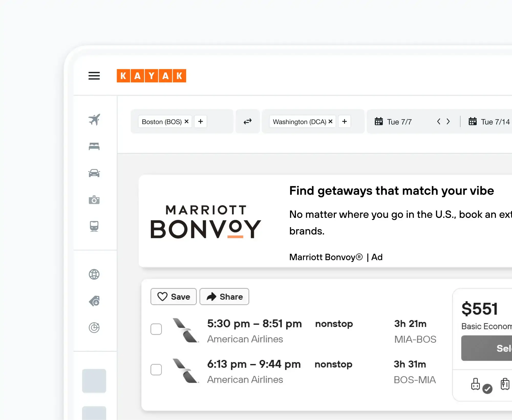Check the 5:30 pm – 8:51 pm flight box
This screenshot has height=420, width=512.
[x=156, y=329]
